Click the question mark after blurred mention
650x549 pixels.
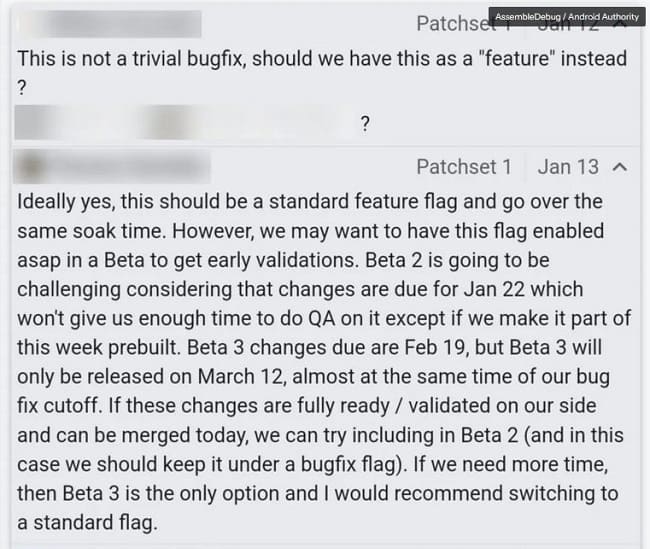pyautogui.click(x=365, y=124)
